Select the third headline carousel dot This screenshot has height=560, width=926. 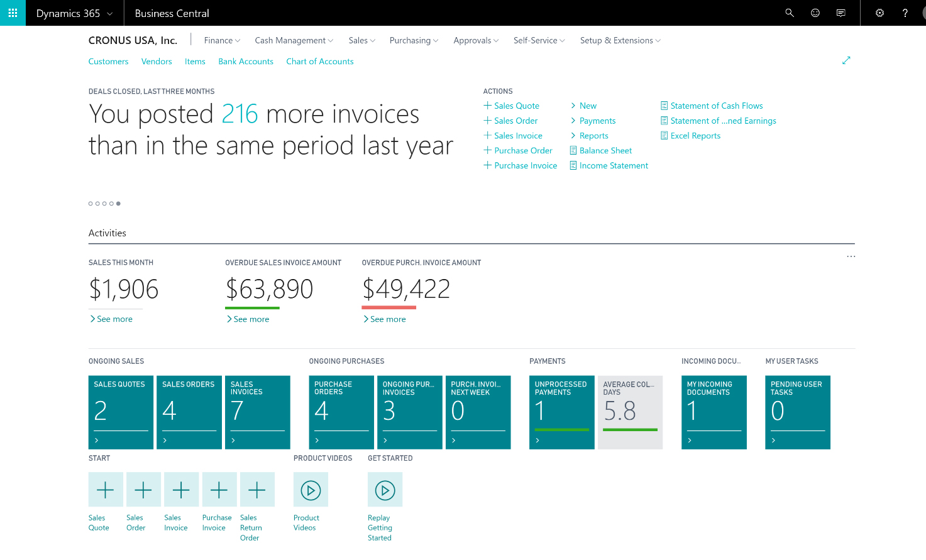tap(104, 204)
